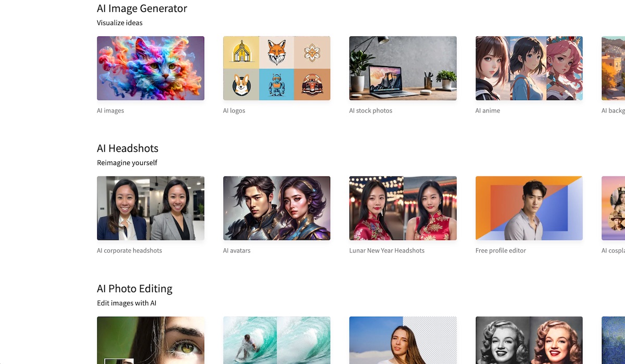This screenshot has width=625, height=364.
Task: Click the 'Lunar New Year Headshots' caption
Action: 386,250
